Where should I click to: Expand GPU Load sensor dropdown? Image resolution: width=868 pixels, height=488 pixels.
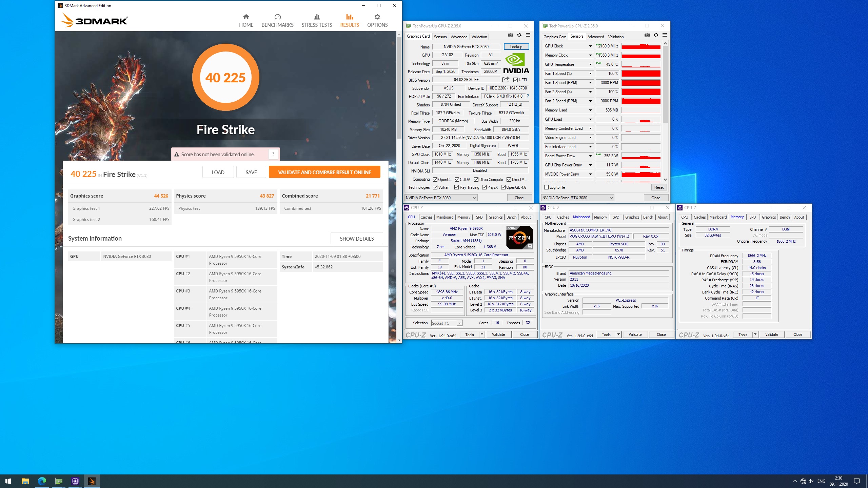click(590, 119)
